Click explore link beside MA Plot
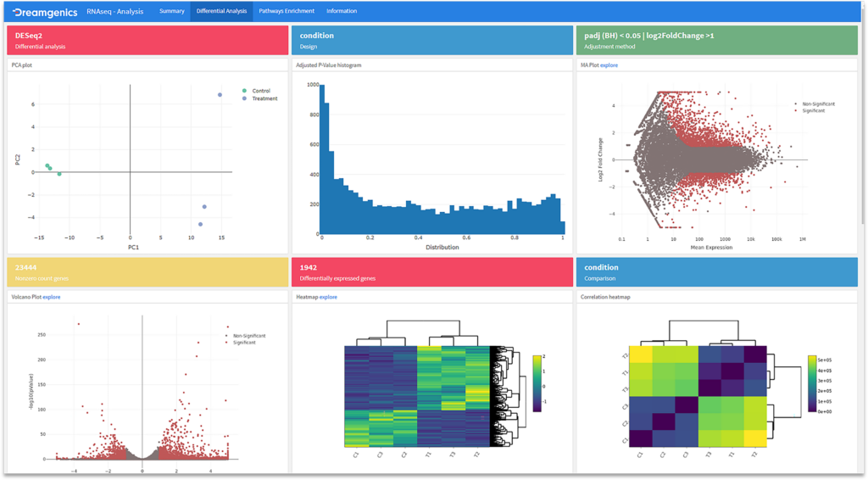868x480 pixels. 609,65
